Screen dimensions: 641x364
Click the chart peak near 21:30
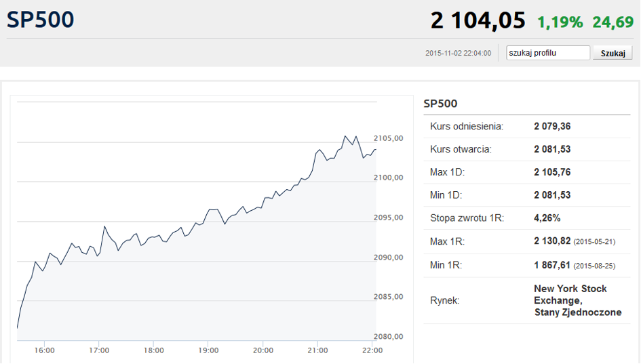[x=345, y=136]
